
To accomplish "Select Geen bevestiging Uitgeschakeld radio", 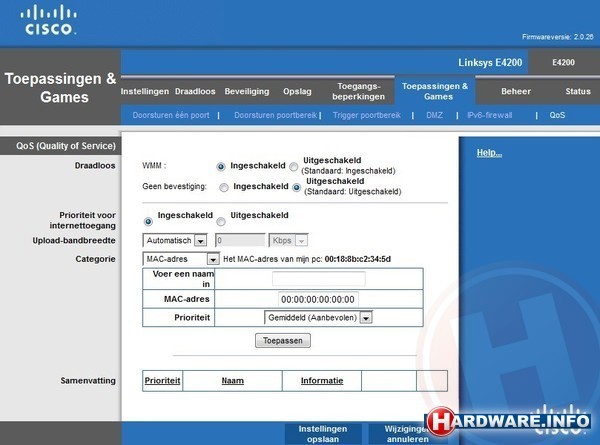I will 297,187.
